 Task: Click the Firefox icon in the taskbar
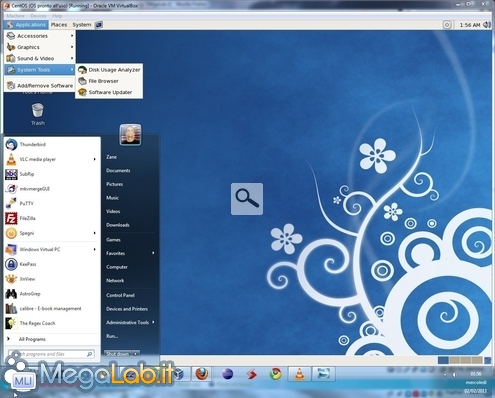coord(202,374)
